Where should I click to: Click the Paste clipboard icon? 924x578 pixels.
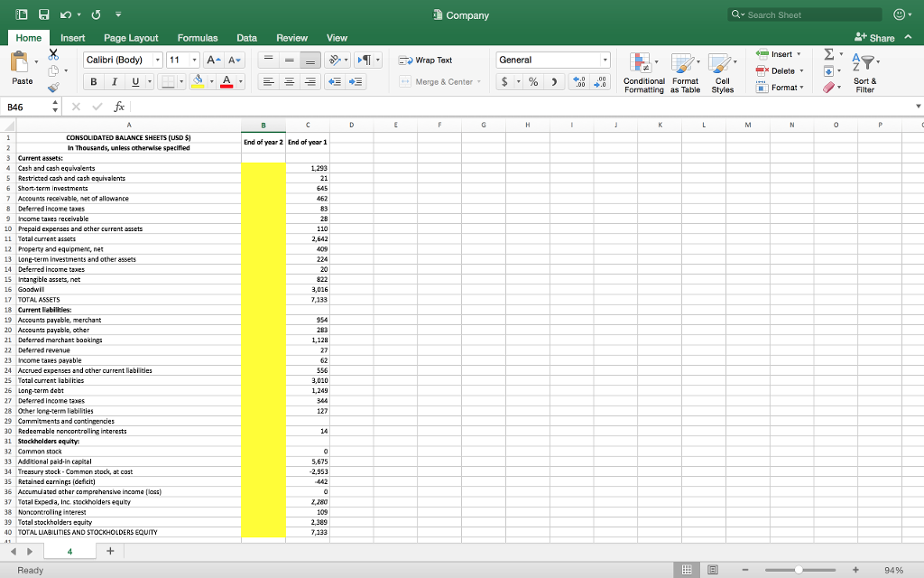(x=20, y=61)
